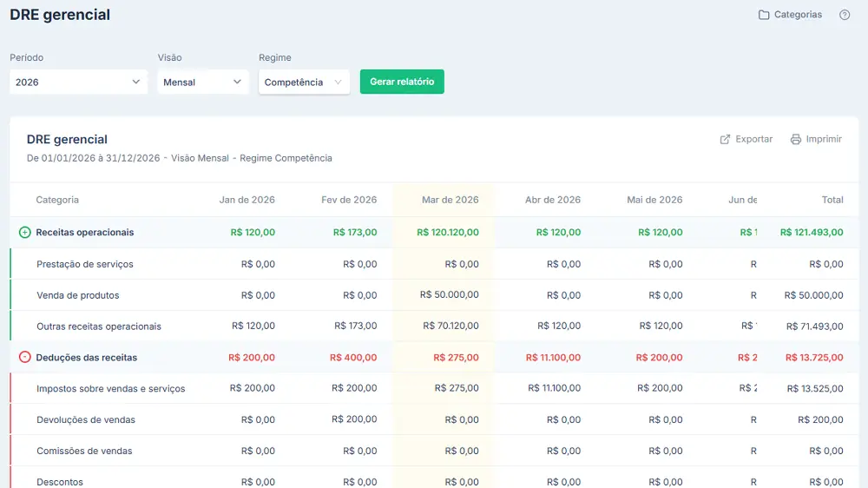The width and height of the screenshot is (868, 488).
Task: Click the Categorias label
Action: [798, 15]
